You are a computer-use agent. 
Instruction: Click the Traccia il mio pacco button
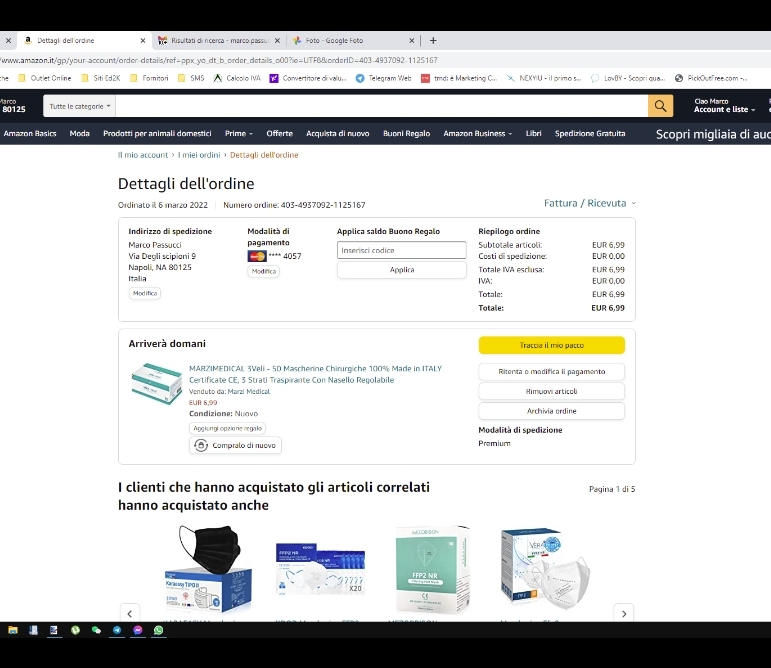pyautogui.click(x=552, y=345)
